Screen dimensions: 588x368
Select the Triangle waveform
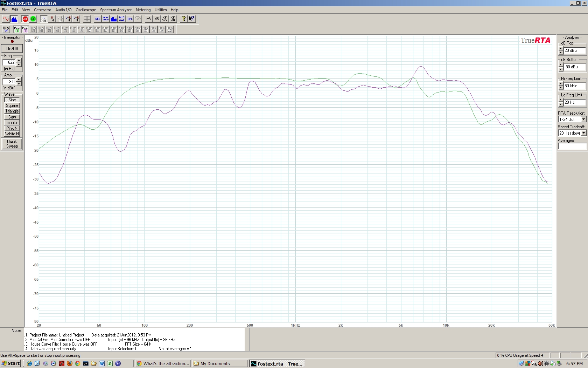click(x=12, y=111)
